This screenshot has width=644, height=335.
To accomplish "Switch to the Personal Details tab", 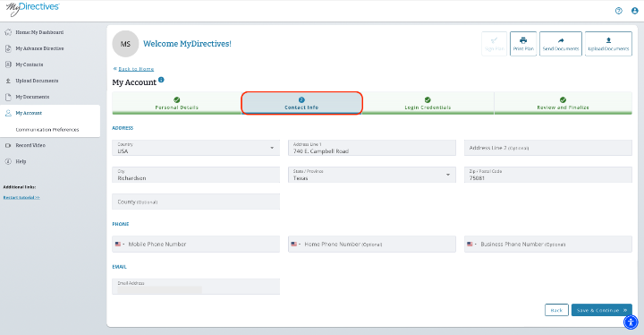I will coord(176,103).
